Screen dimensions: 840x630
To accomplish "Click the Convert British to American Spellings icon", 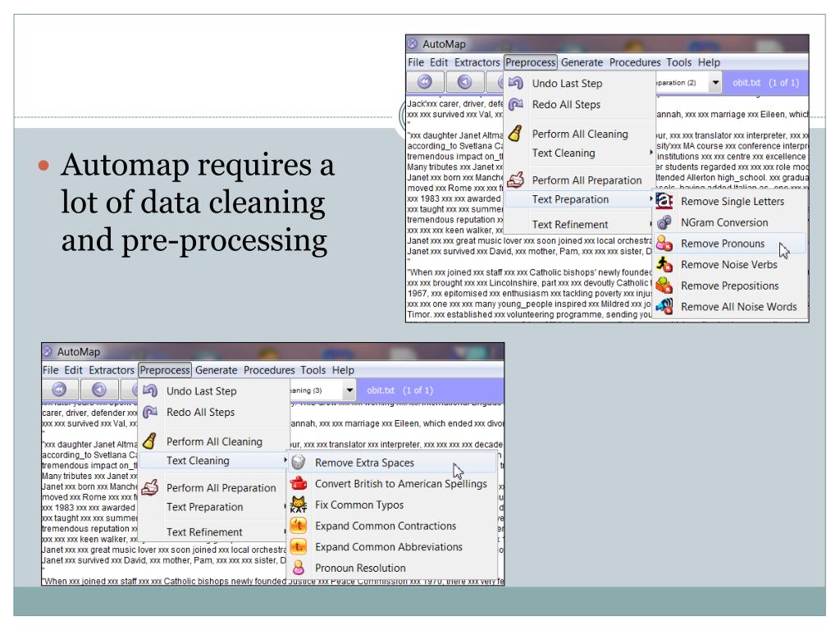I will [299, 483].
